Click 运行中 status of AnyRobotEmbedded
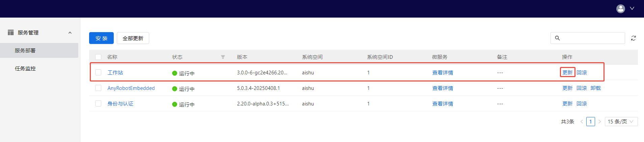The width and height of the screenshot is (644, 142). (x=183, y=89)
